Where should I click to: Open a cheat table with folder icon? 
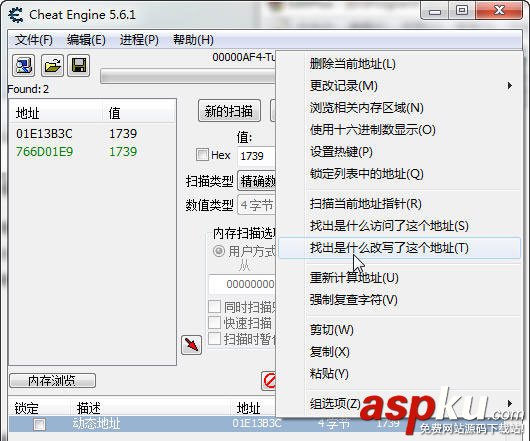pos(52,65)
